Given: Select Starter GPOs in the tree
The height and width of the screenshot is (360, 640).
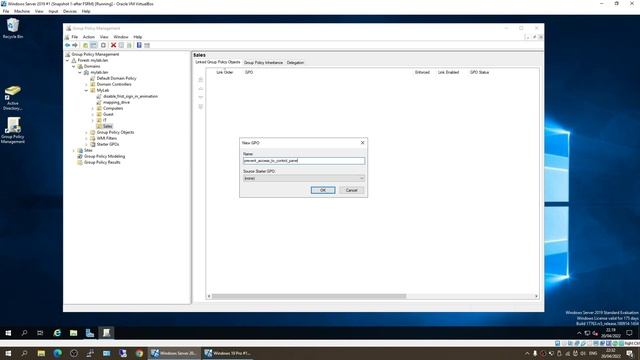Looking at the screenshot, I should (x=108, y=144).
